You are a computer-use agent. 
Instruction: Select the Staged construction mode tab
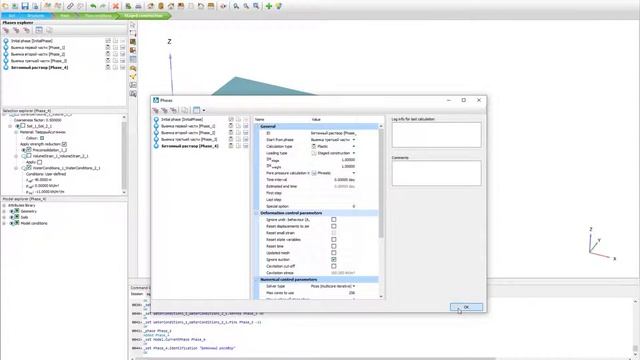click(143, 16)
